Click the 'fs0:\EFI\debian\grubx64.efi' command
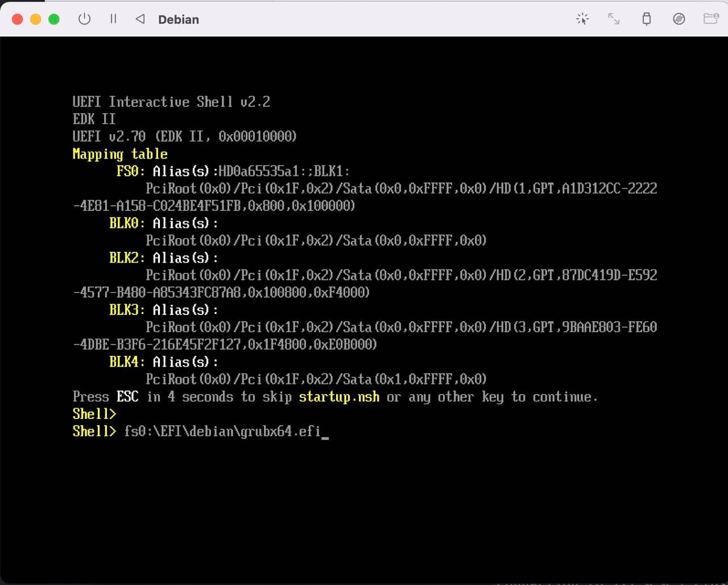 pyautogui.click(x=222, y=432)
